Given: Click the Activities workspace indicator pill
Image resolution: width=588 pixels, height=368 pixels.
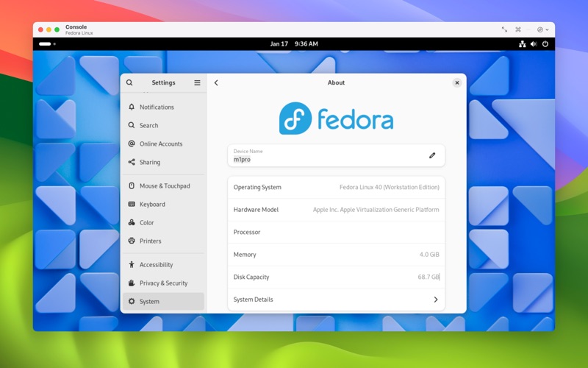Looking at the screenshot, I should click(45, 44).
